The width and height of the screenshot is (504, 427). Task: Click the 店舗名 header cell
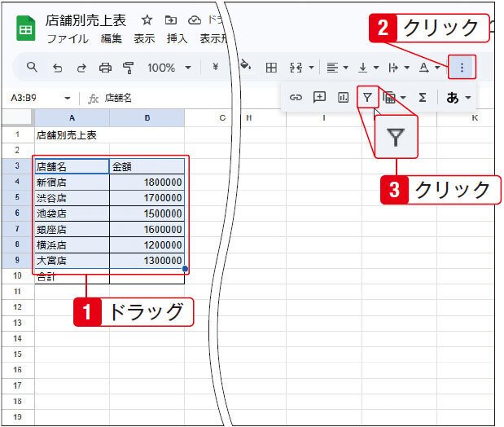(72, 166)
